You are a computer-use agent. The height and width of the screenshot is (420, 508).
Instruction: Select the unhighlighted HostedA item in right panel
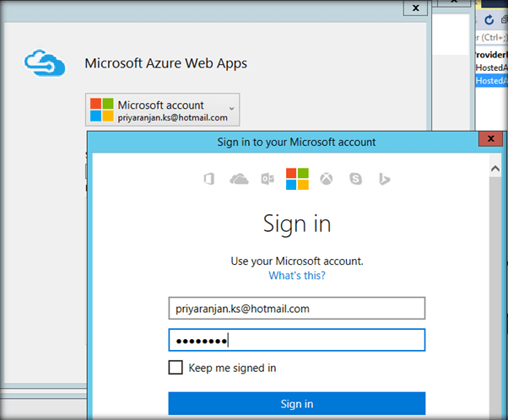(x=491, y=67)
